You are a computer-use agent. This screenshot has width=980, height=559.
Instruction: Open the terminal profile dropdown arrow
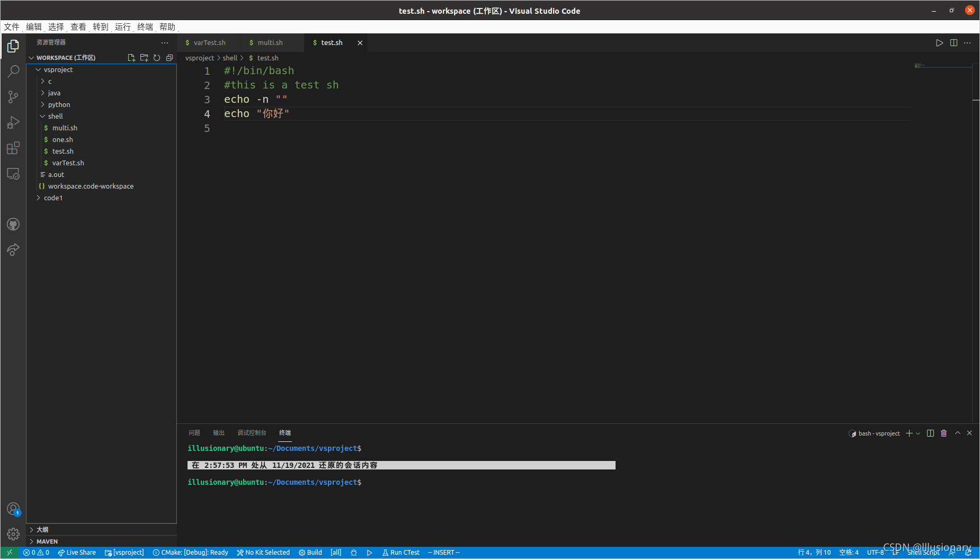(x=918, y=433)
